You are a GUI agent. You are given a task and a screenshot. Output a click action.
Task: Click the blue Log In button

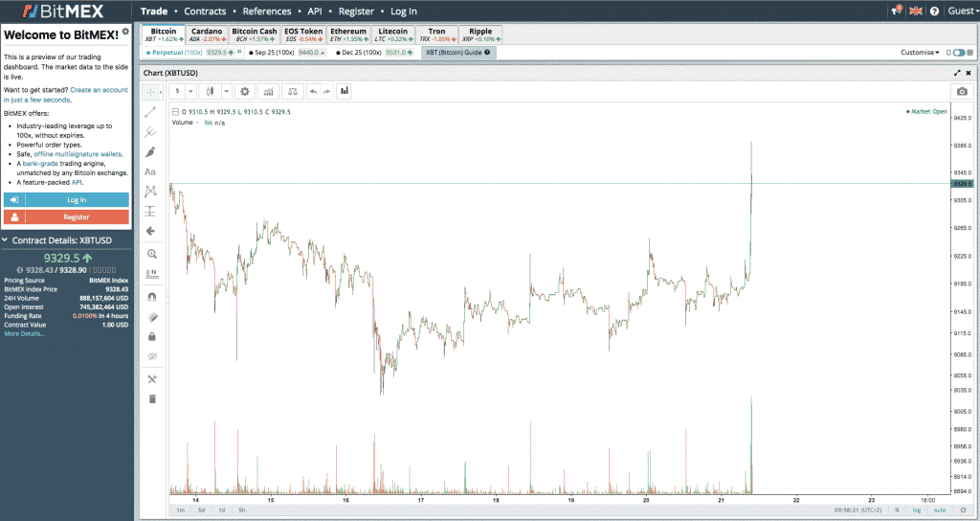coord(66,200)
